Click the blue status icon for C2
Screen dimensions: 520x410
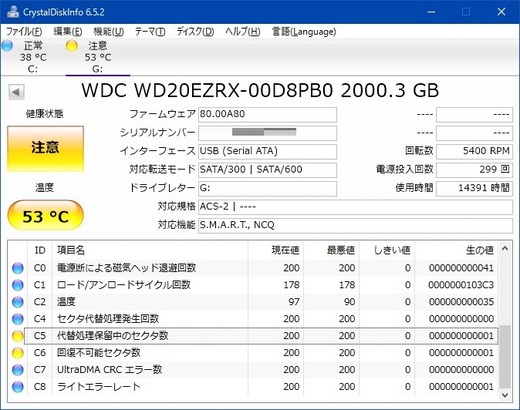(18, 302)
